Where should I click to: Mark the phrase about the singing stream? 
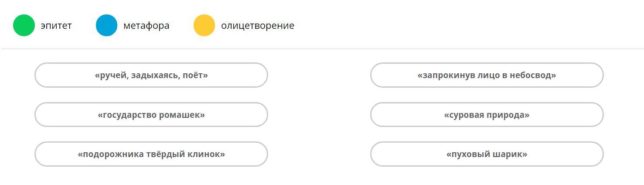click(151, 75)
